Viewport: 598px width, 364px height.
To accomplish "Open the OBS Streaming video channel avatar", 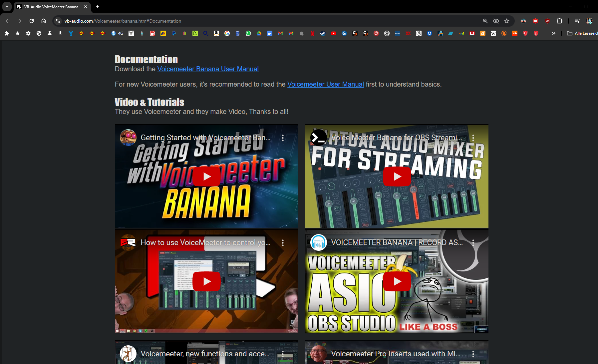I will click(319, 138).
